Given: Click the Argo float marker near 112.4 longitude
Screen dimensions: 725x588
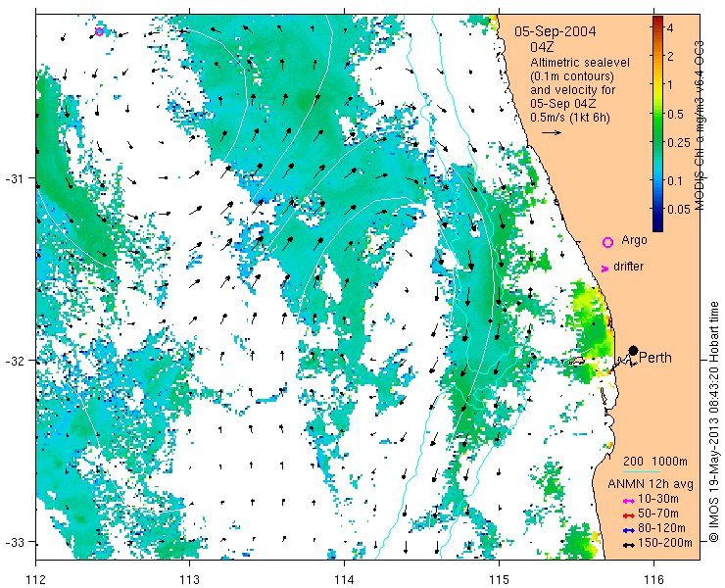Looking at the screenshot, I should click(x=99, y=31).
